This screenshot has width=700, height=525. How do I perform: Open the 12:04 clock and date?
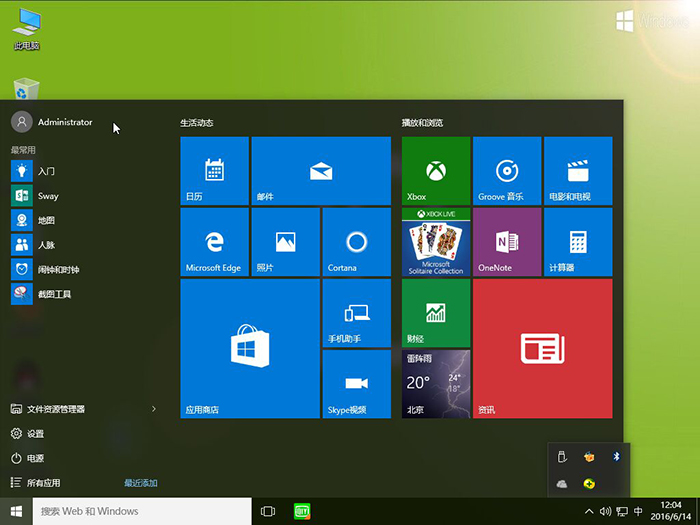671,511
